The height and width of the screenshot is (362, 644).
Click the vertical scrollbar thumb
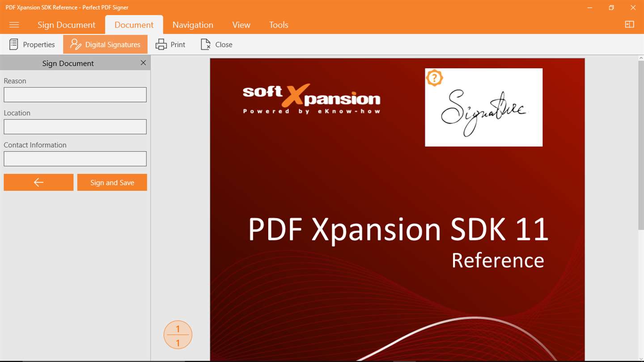640,146
